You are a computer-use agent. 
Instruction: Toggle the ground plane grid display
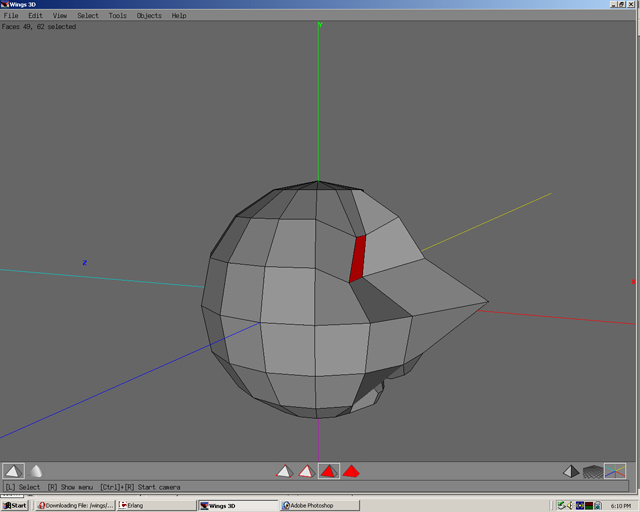pyautogui.click(x=593, y=471)
